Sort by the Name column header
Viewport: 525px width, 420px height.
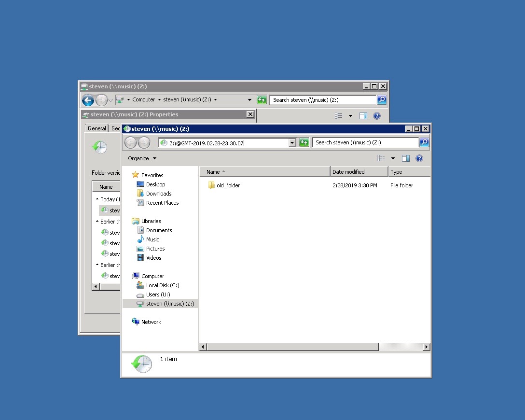pos(213,171)
